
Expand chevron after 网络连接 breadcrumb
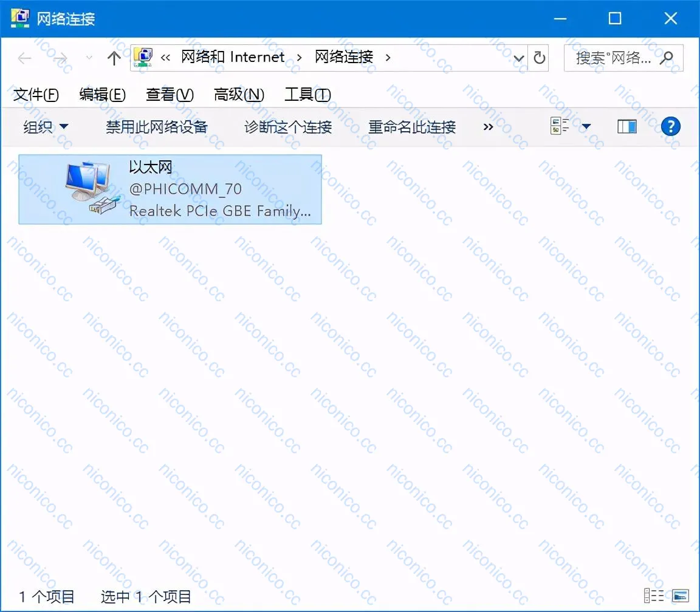388,58
